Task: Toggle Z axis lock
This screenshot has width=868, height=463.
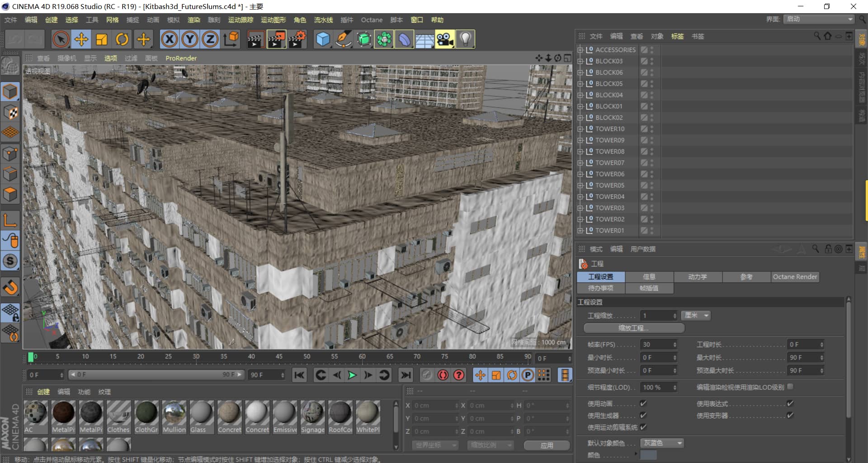Action: (210, 39)
